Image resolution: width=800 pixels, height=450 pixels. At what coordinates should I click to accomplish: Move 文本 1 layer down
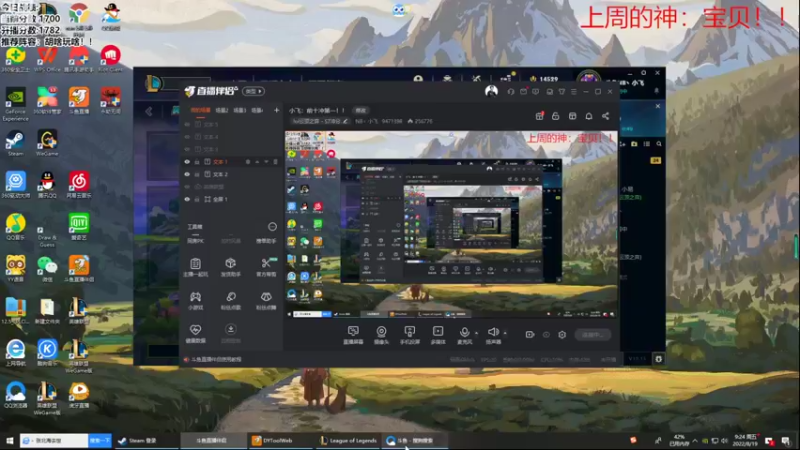(x=266, y=162)
